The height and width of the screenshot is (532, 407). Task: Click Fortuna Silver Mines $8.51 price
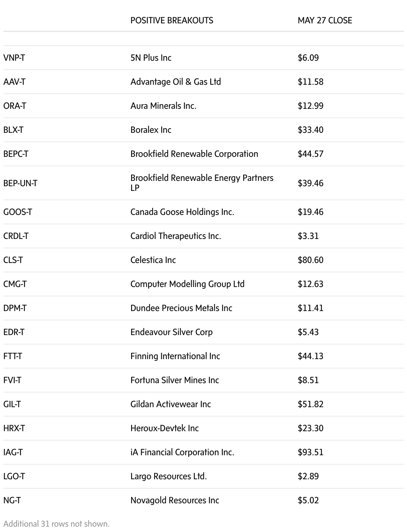tap(308, 380)
